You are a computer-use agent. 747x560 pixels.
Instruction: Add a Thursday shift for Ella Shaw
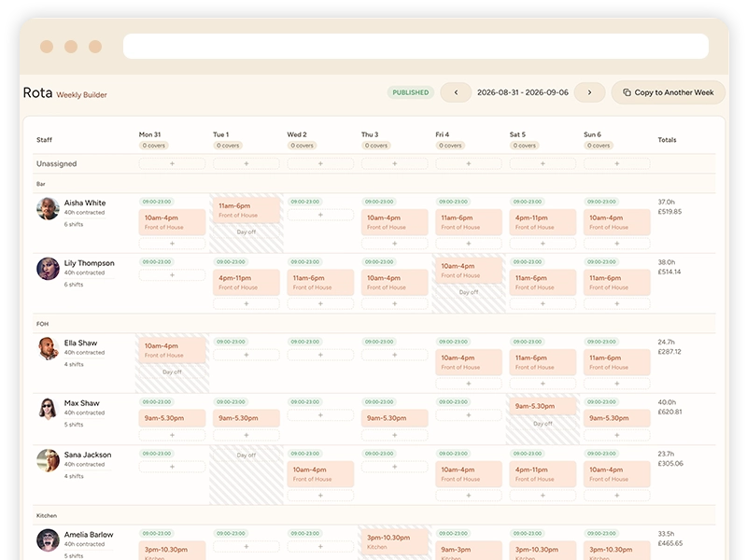pos(394,356)
